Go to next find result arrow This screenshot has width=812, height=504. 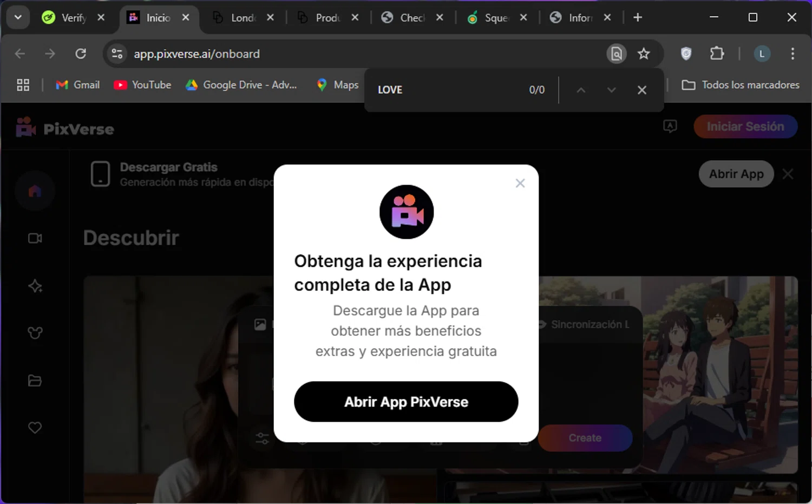click(x=611, y=90)
